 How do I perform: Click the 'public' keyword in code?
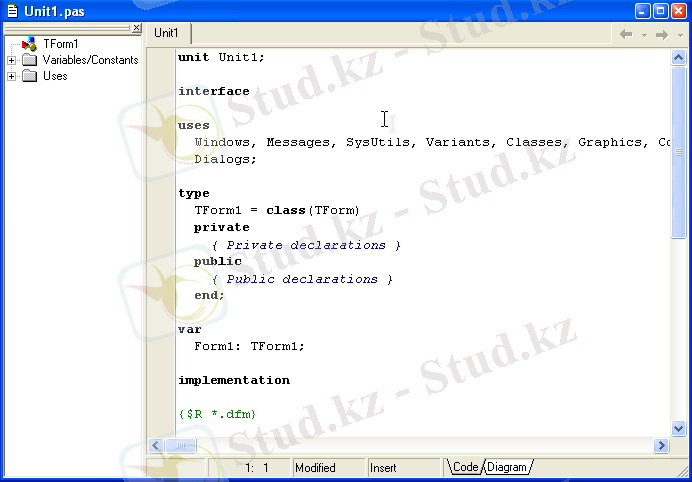click(218, 261)
